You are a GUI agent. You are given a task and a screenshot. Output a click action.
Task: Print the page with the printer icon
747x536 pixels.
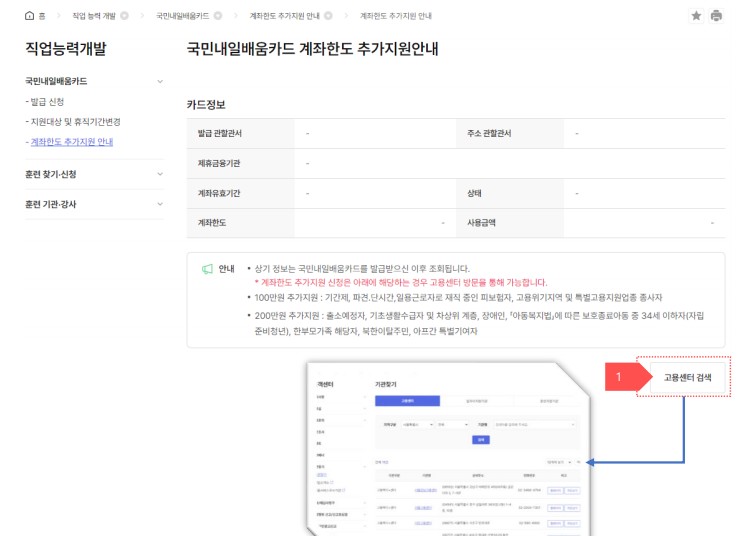pyautogui.click(x=716, y=16)
